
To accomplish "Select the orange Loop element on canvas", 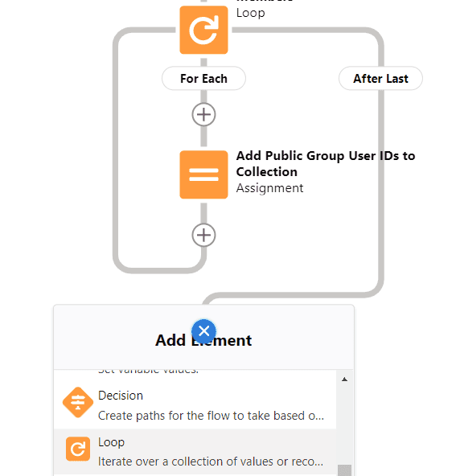I will (x=203, y=30).
